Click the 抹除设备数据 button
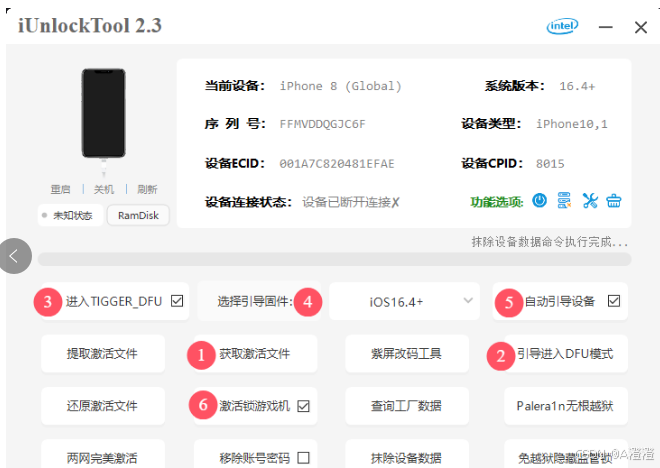The image size is (660, 468). click(407, 455)
